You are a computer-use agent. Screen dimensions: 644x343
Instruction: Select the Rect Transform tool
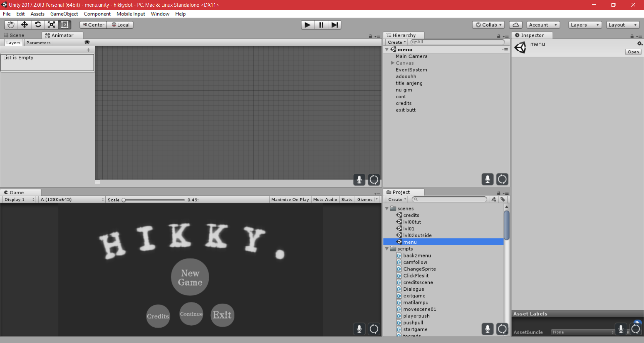pos(65,24)
